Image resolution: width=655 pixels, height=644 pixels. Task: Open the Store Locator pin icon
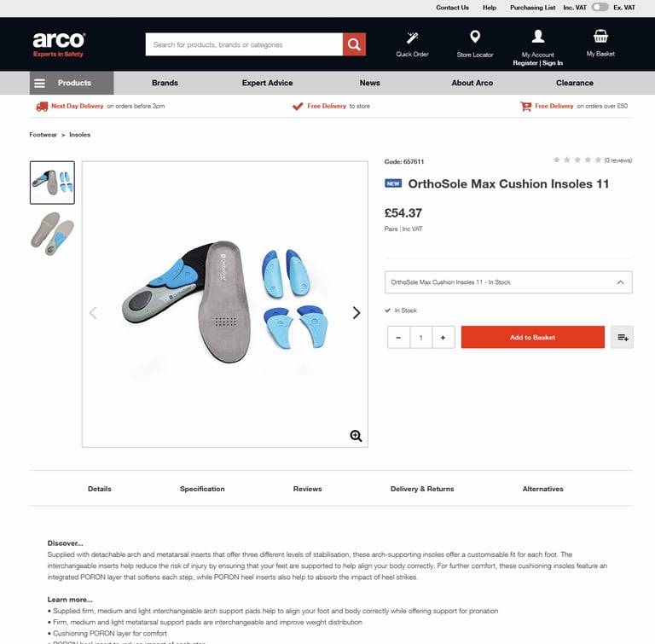tap(475, 37)
